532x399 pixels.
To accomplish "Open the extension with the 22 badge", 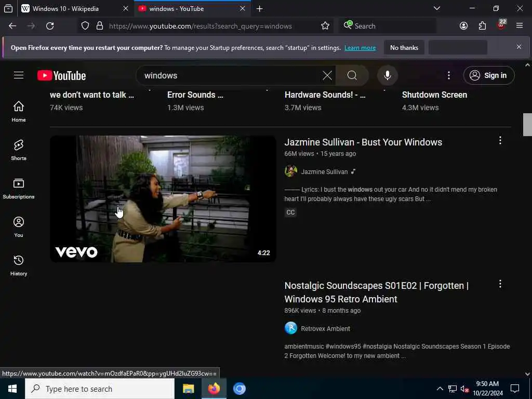I will [x=501, y=25].
